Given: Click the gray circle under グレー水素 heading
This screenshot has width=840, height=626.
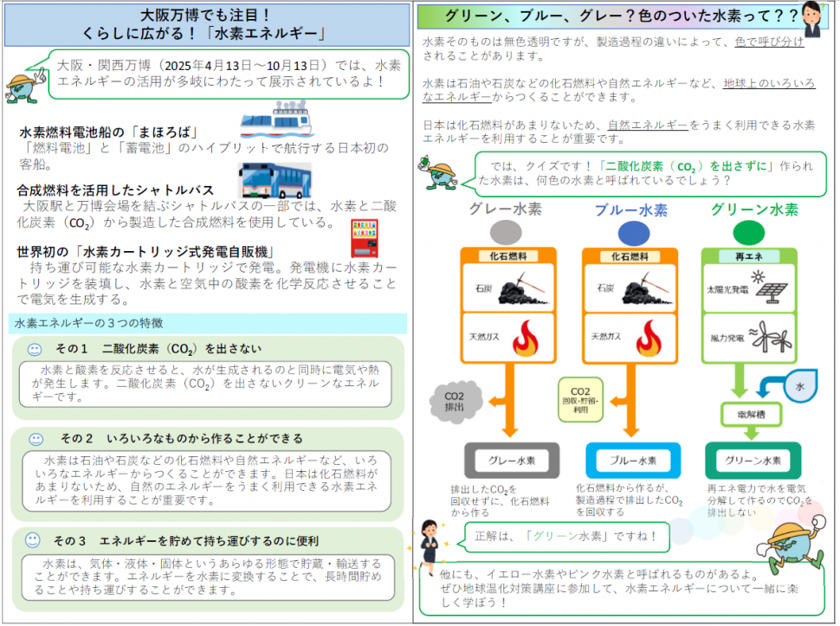Looking at the screenshot, I should (x=508, y=232).
